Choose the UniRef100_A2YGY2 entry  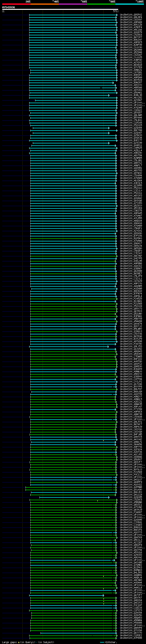click(x=131, y=63)
